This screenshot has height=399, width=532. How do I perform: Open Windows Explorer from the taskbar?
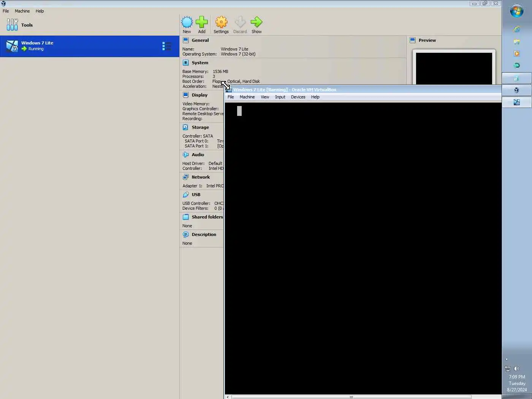517,42
